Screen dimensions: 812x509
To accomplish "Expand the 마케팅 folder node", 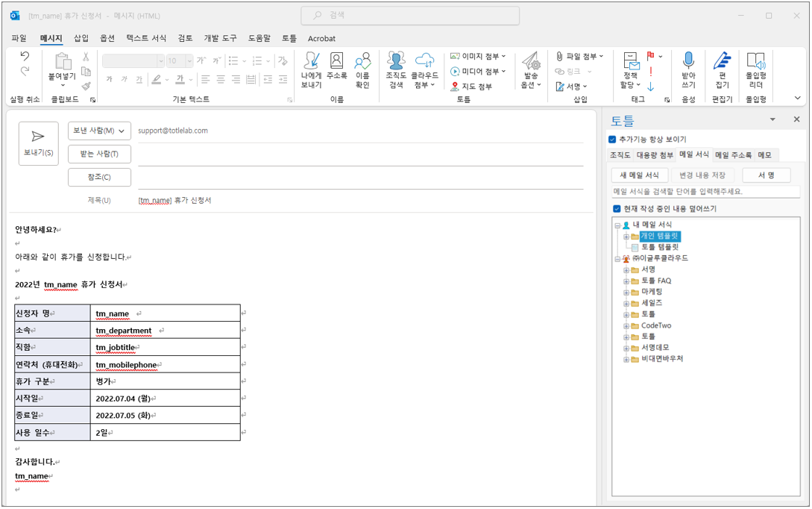I will click(626, 293).
